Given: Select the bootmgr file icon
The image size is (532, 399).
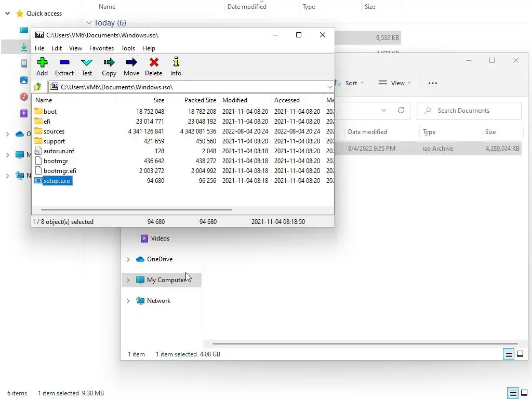Looking at the screenshot, I should pos(38,161).
